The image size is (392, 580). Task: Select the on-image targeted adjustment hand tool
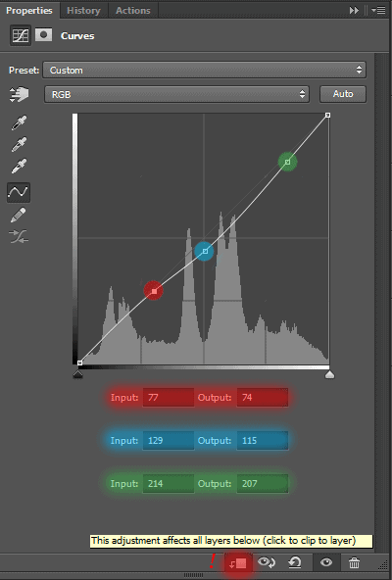[x=20, y=94]
